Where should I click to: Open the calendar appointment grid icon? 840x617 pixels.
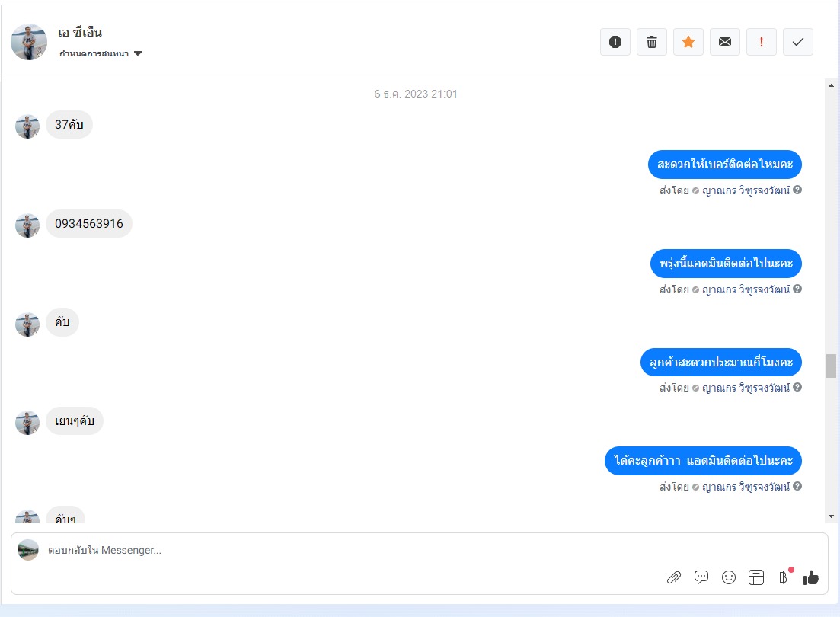point(756,577)
